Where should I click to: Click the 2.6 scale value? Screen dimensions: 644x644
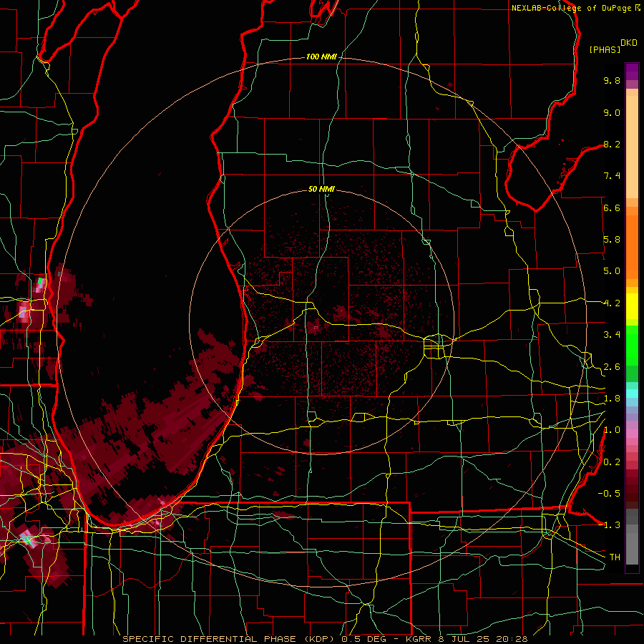612,367
